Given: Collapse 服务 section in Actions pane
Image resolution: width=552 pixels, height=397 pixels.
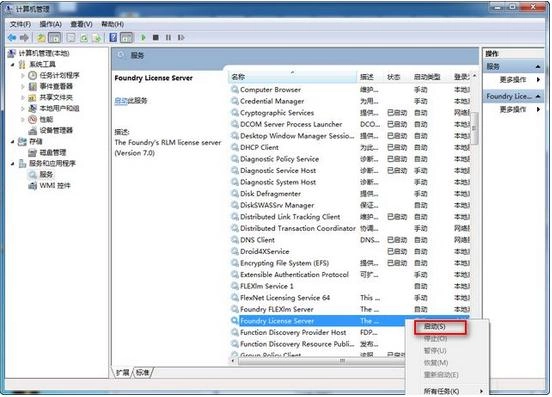Looking at the screenshot, I should pos(538,67).
